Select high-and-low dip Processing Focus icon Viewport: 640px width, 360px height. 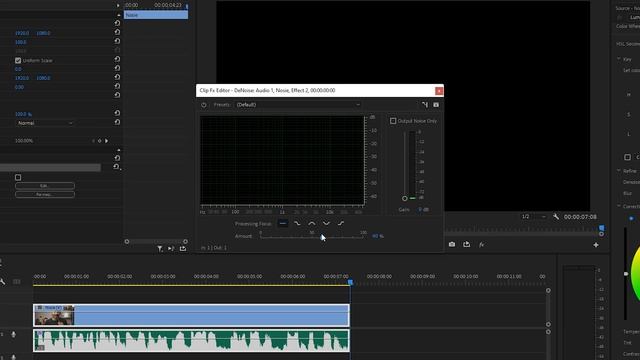(326, 223)
